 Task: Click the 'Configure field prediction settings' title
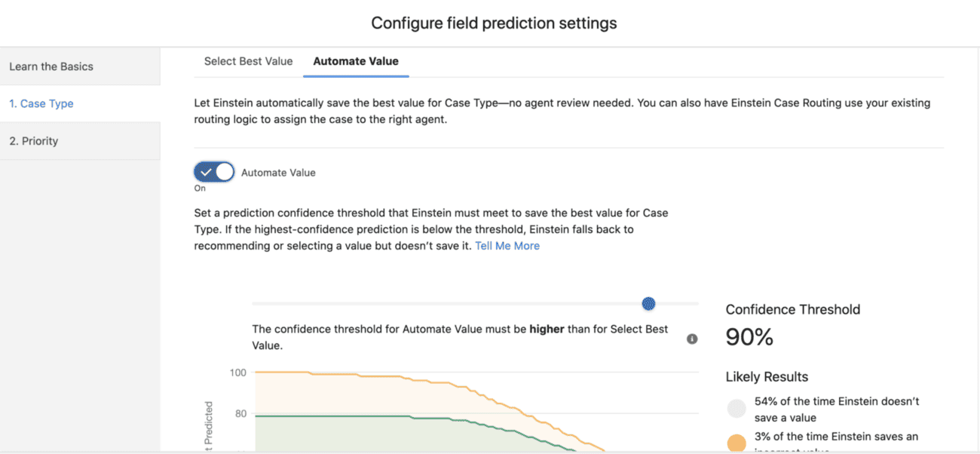pos(493,23)
